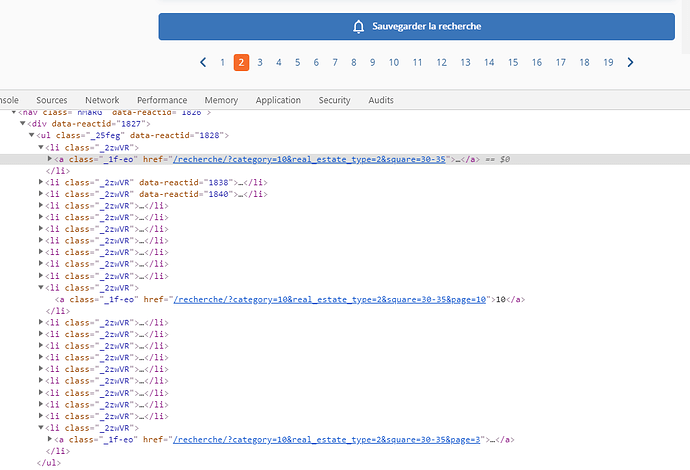This screenshot has width=690, height=470.
Task: Open pagination page 7
Action: tap(335, 62)
